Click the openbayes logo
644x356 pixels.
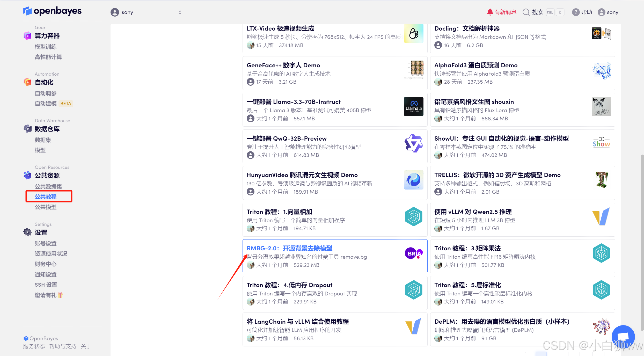pos(53,11)
